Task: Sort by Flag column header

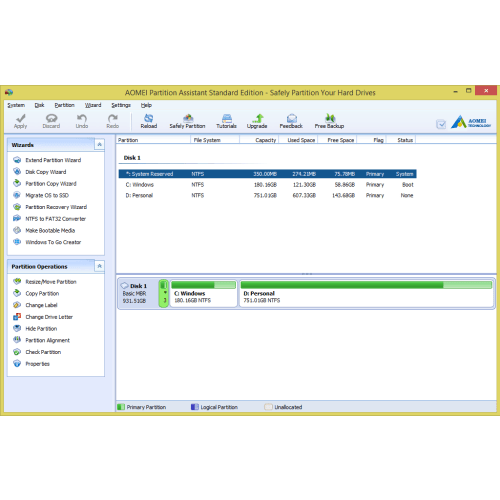Action: pos(371,140)
